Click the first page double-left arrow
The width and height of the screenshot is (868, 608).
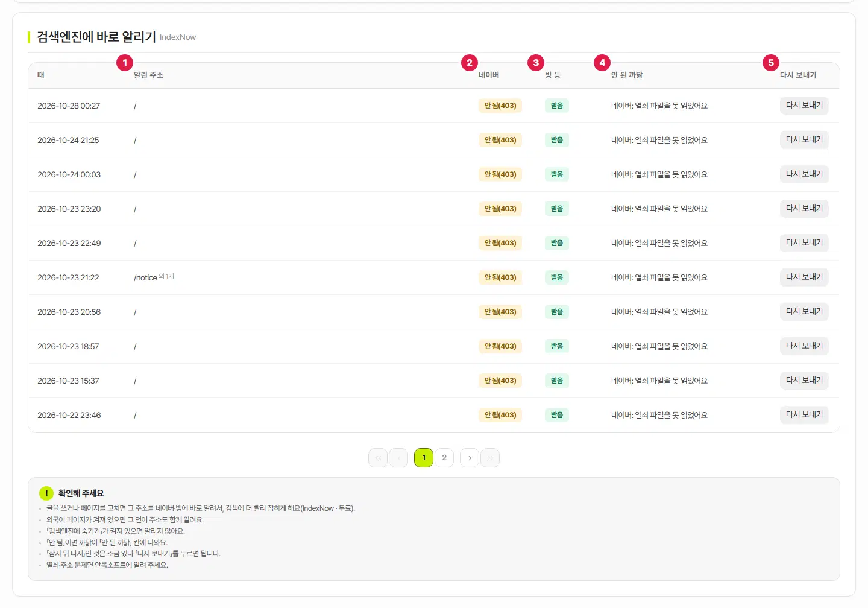(x=378, y=458)
